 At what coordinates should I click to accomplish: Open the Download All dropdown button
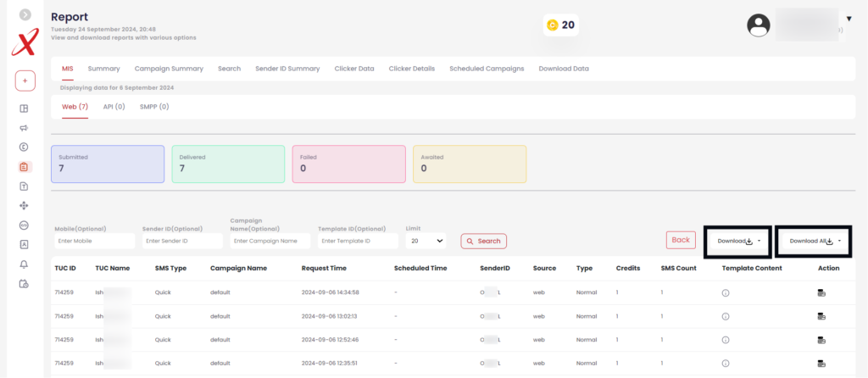pyautogui.click(x=813, y=242)
